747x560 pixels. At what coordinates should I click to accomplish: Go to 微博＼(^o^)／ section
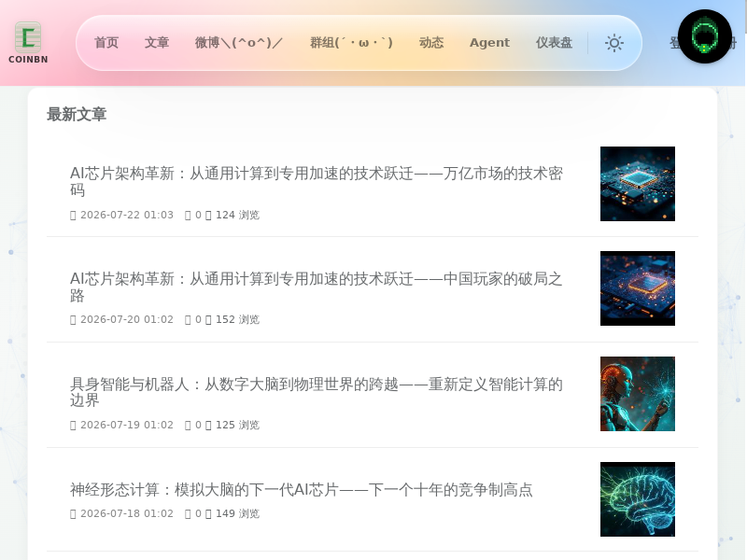239,43
